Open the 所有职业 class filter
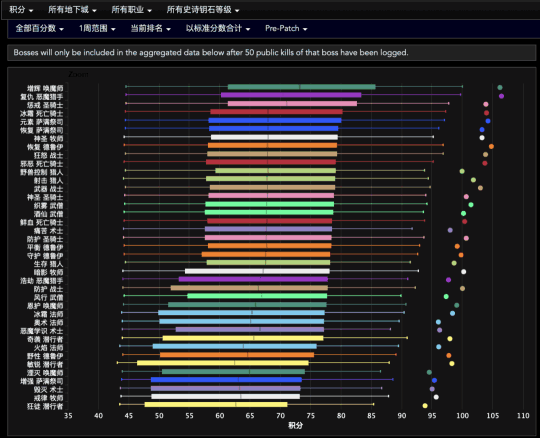 [131, 10]
